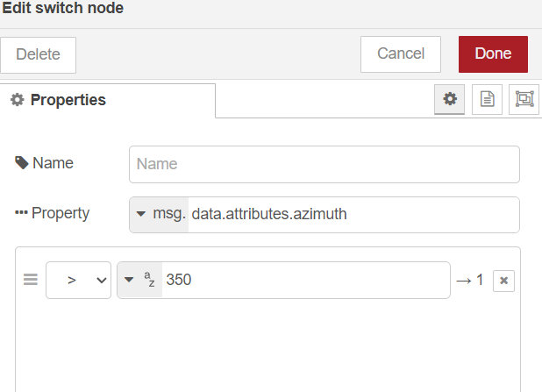Click the Cancel button
The width and height of the screenshot is (542, 392).
[x=401, y=54]
